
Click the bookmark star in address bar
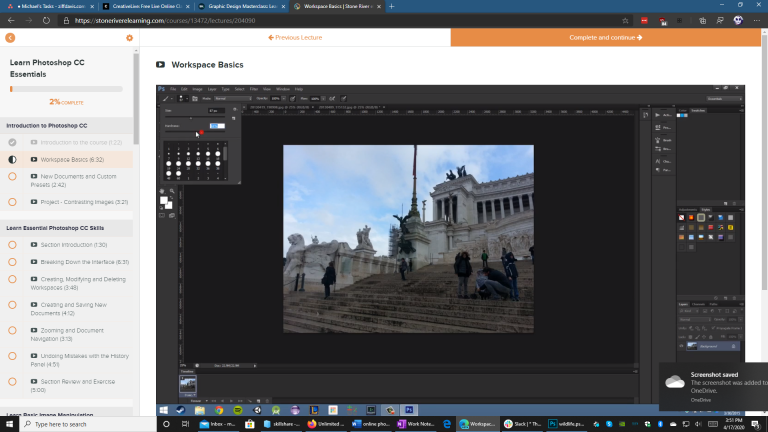[625, 19]
